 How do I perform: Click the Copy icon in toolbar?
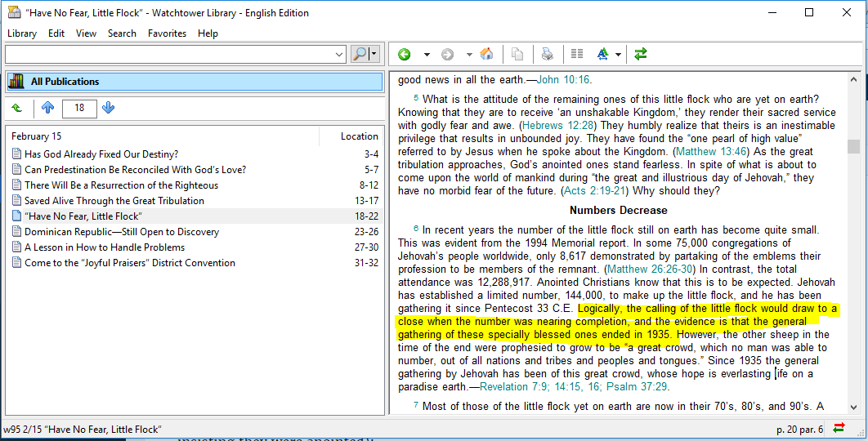coord(517,55)
